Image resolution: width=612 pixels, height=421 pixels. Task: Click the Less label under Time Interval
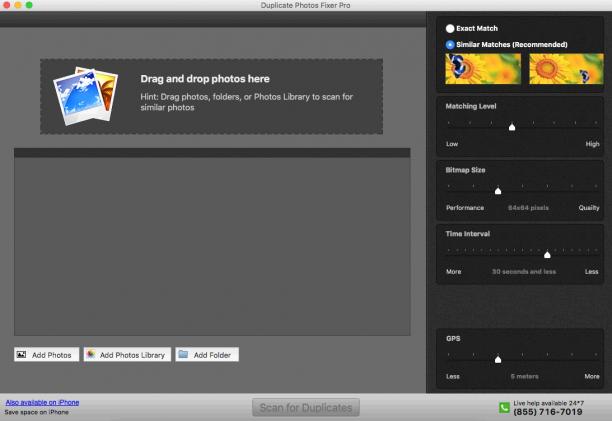(x=591, y=272)
